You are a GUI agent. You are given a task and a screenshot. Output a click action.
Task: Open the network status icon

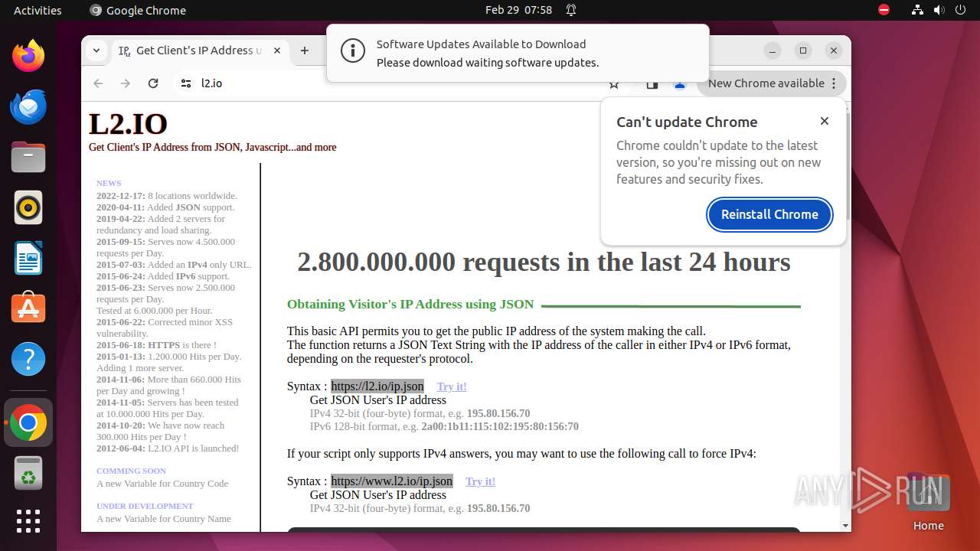point(917,10)
